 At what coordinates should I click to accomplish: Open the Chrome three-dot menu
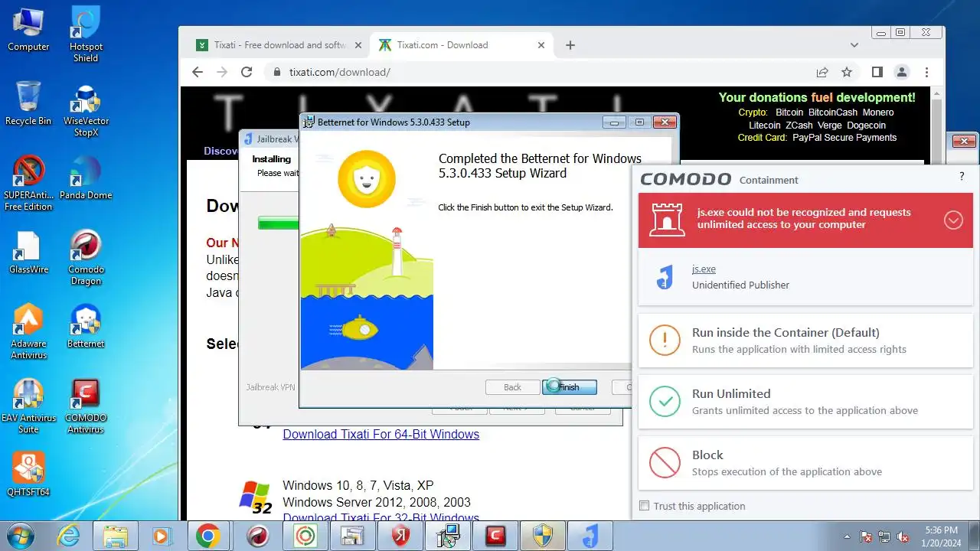coord(926,72)
